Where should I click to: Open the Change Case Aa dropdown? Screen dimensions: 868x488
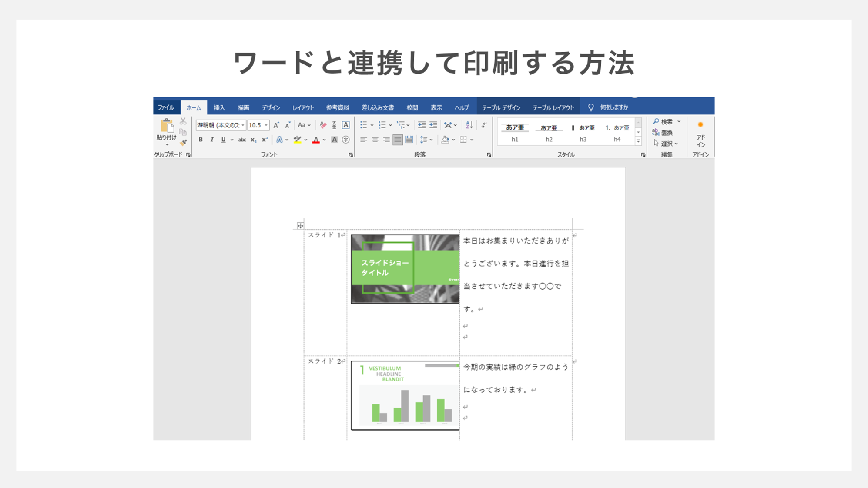[304, 125]
